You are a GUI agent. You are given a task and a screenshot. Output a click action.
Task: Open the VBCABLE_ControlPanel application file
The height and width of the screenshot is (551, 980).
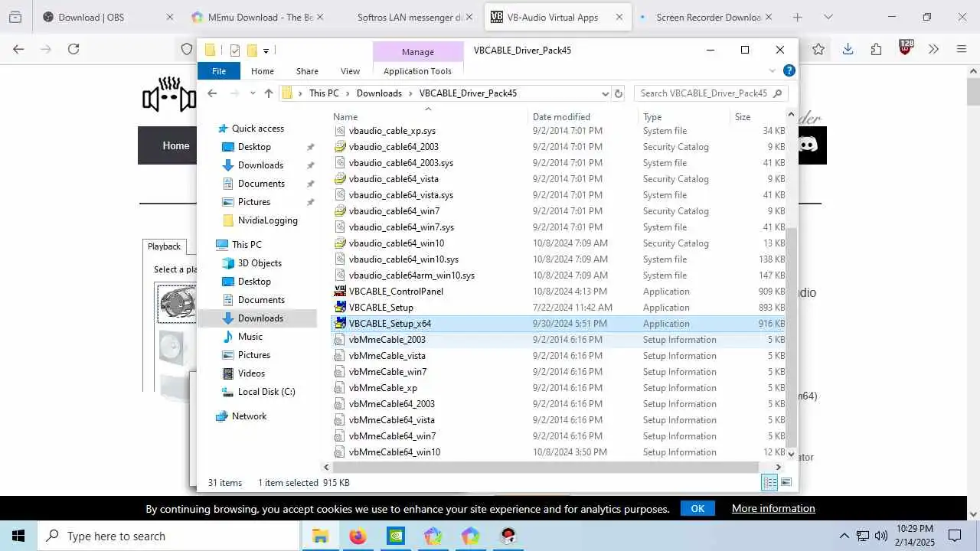click(x=396, y=292)
